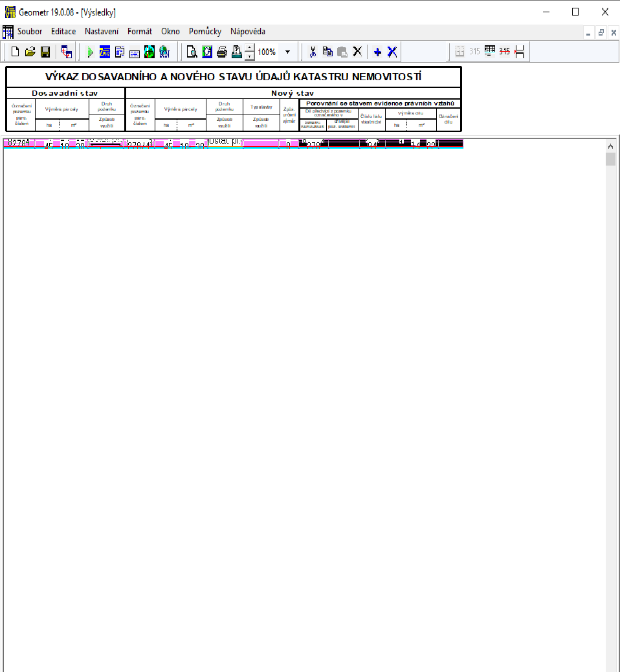The height and width of the screenshot is (672, 620).
Task: Click the KN globe icon
Action: (x=164, y=52)
